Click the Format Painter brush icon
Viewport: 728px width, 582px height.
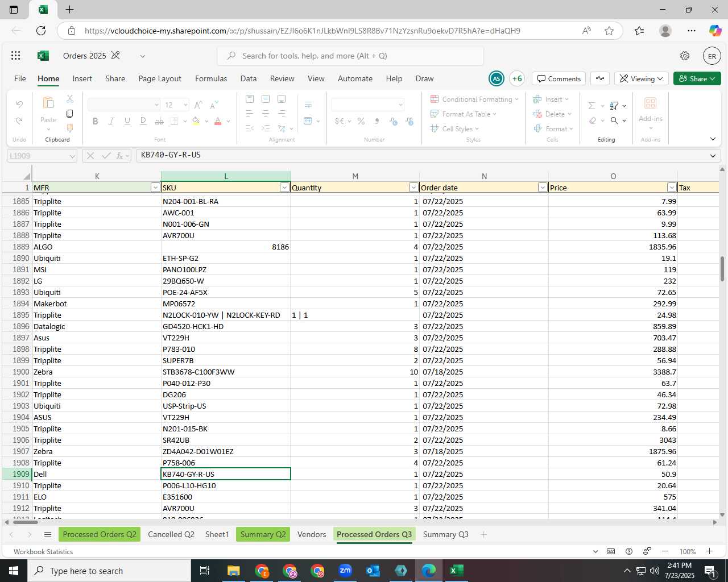(x=70, y=128)
